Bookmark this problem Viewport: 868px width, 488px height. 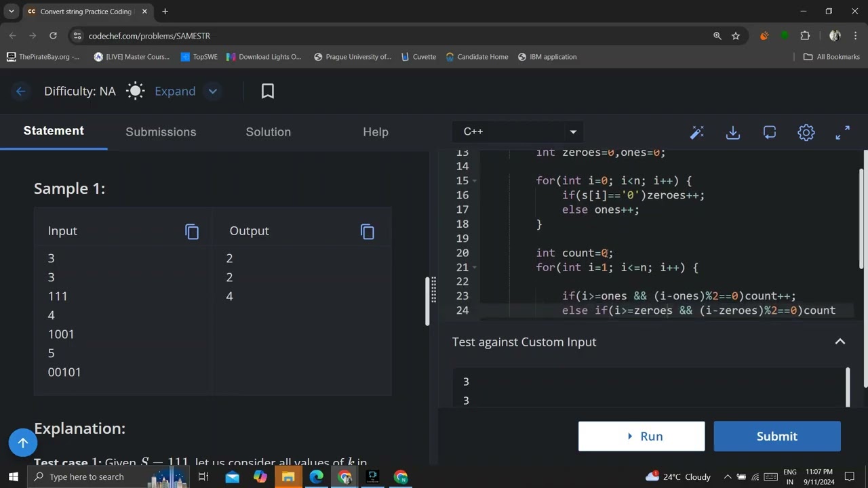coord(268,91)
